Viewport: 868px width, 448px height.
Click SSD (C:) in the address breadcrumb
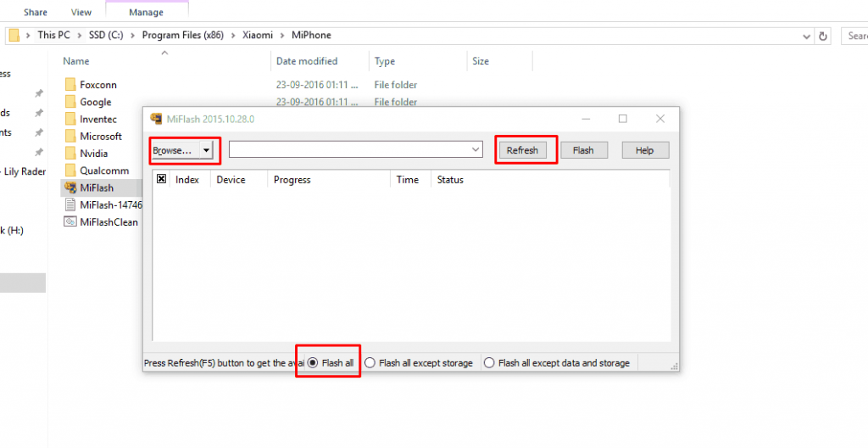click(x=106, y=35)
